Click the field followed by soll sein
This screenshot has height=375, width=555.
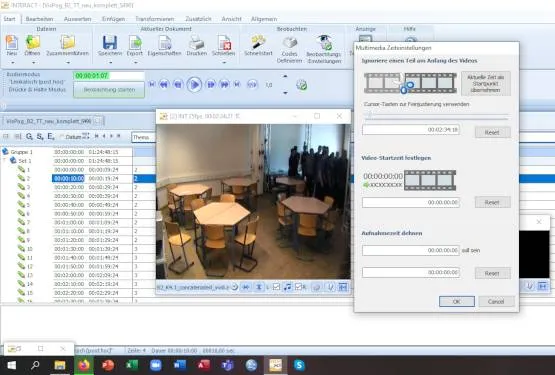click(x=411, y=250)
